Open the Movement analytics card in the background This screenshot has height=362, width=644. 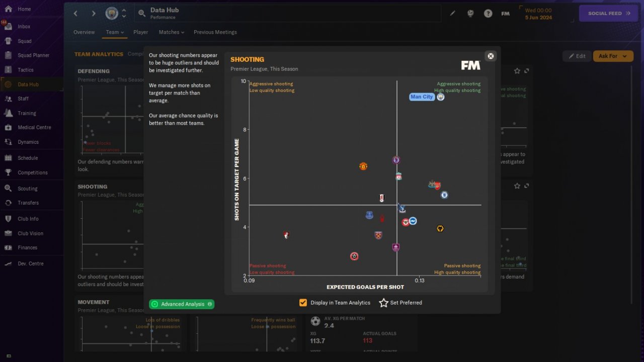click(x=110, y=324)
